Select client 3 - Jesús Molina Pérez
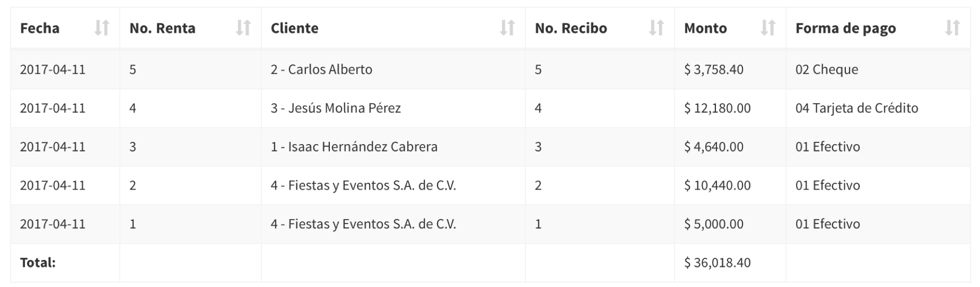This screenshot has height=287, width=980. click(x=393, y=108)
